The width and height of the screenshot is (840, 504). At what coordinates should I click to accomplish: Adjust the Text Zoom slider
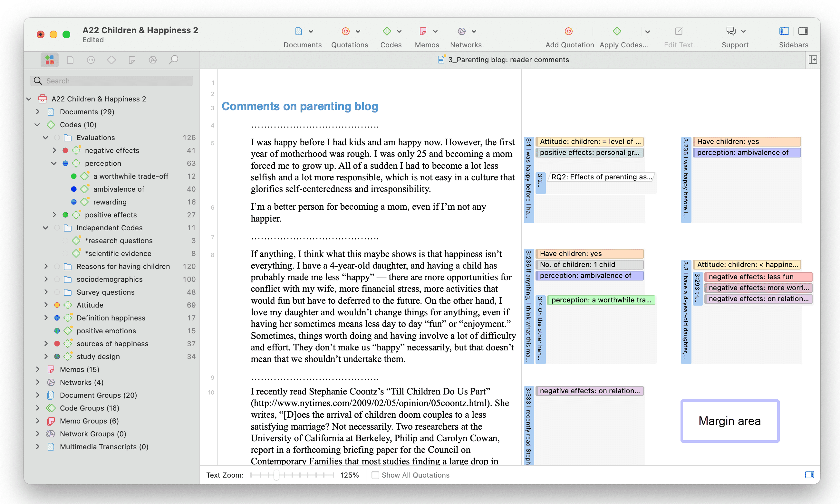click(x=276, y=475)
